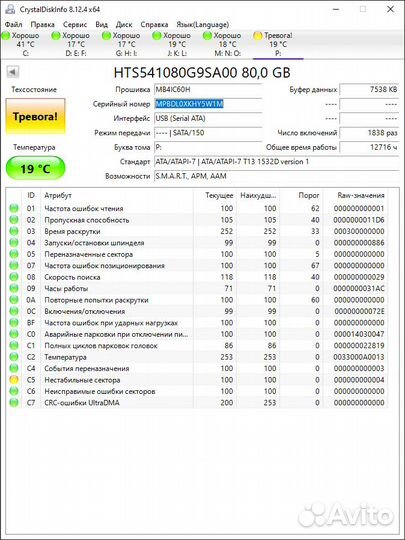Click raw value 000014030047 in row C0
405x540 pixels.
point(359,334)
